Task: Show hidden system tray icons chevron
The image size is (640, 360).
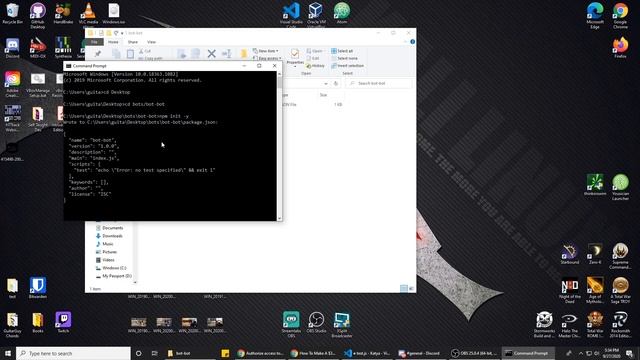Action: tap(581, 353)
